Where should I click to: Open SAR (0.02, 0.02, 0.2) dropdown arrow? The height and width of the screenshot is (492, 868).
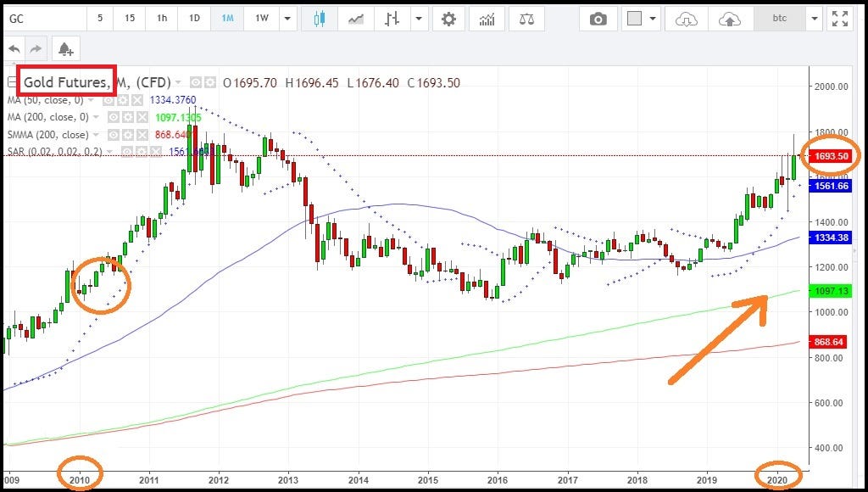[x=109, y=151]
